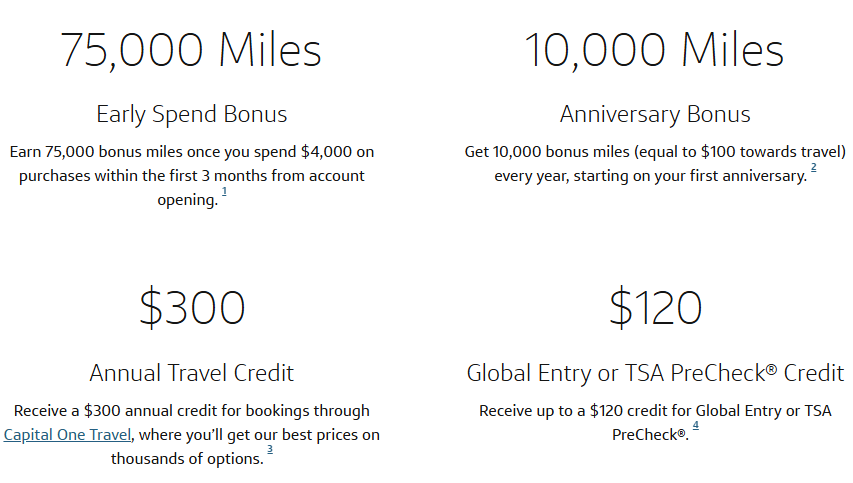
Task: Click the paragraph starting 'Earn 75,000 bonus miles'
Action: tap(191, 175)
